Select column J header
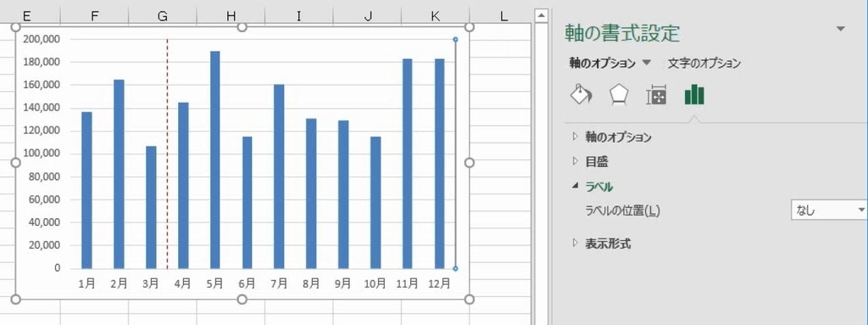 [x=367, y=16]
